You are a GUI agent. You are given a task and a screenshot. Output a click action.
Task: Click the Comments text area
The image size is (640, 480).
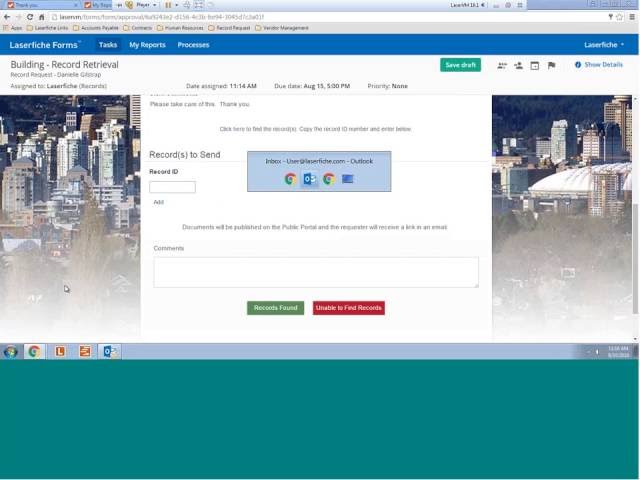316,272
